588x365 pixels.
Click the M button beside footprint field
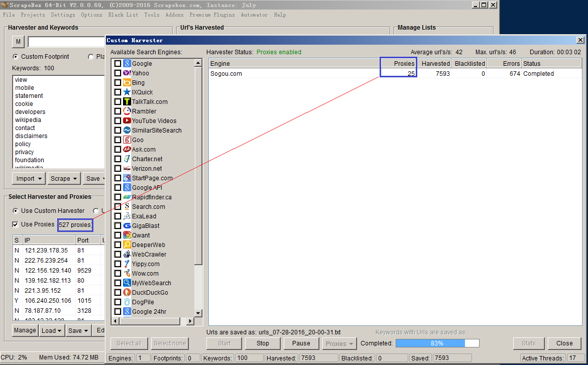(19, 42)
